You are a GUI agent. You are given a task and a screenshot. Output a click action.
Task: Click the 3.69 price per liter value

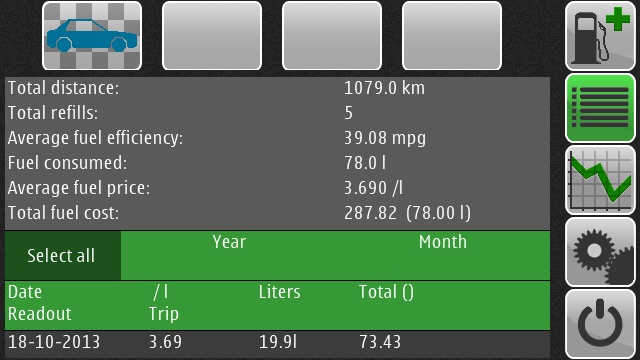[x=165, y=342]
